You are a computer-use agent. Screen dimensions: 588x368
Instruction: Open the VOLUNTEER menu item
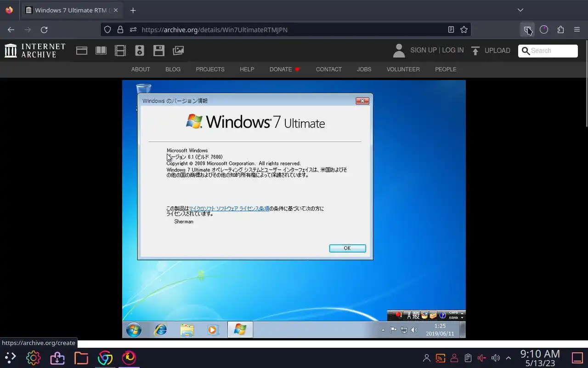click(x=403, y=69)
